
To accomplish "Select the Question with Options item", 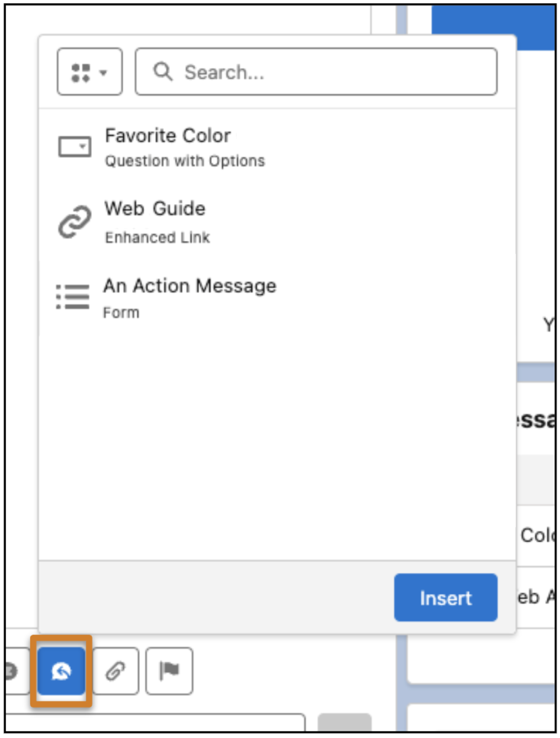I will click(x=184, y=161).
